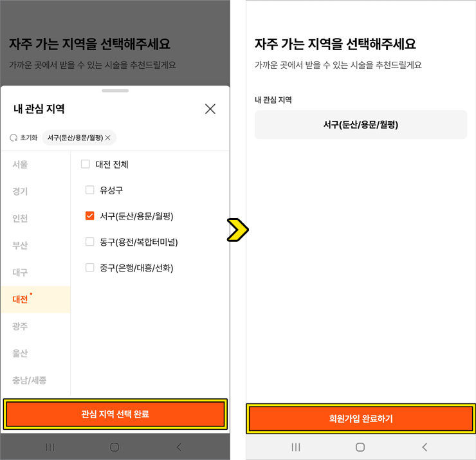Image resolution: width=476 pixels, height=460 pixels.
Task: Uncheck the 서구(둔산/용문/월평) checkbox
Action: [90, 216]
